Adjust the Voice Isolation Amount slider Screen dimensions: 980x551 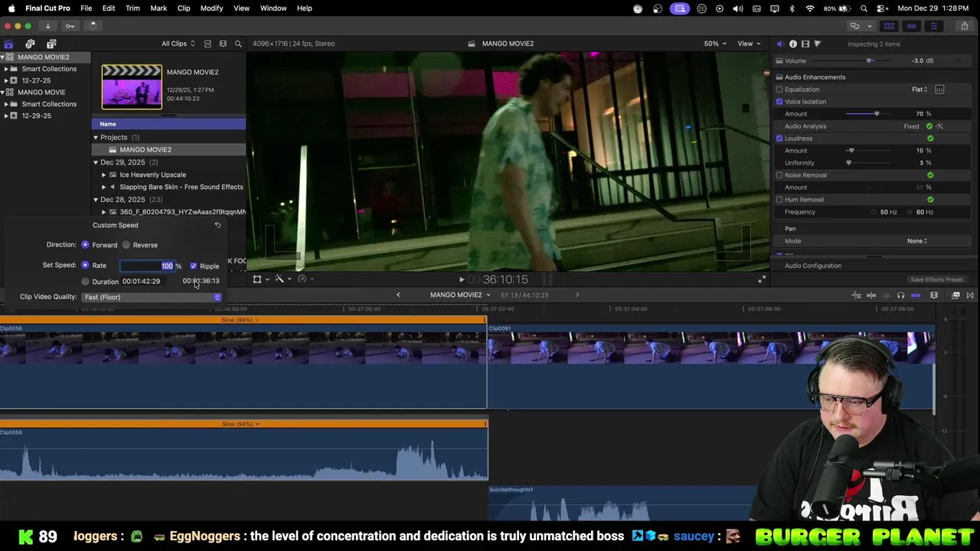tap(877, 114)
